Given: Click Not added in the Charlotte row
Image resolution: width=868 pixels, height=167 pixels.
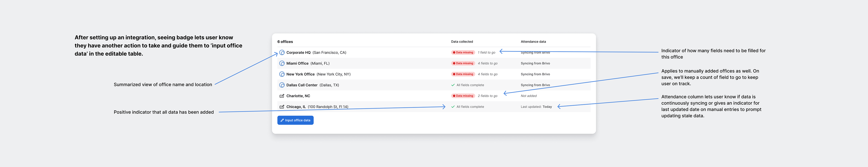Looking at the screenshot, I should [529, 96].
